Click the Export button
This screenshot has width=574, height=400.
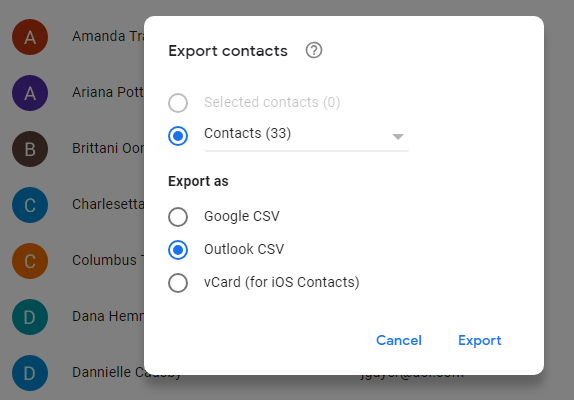(480, 340)
